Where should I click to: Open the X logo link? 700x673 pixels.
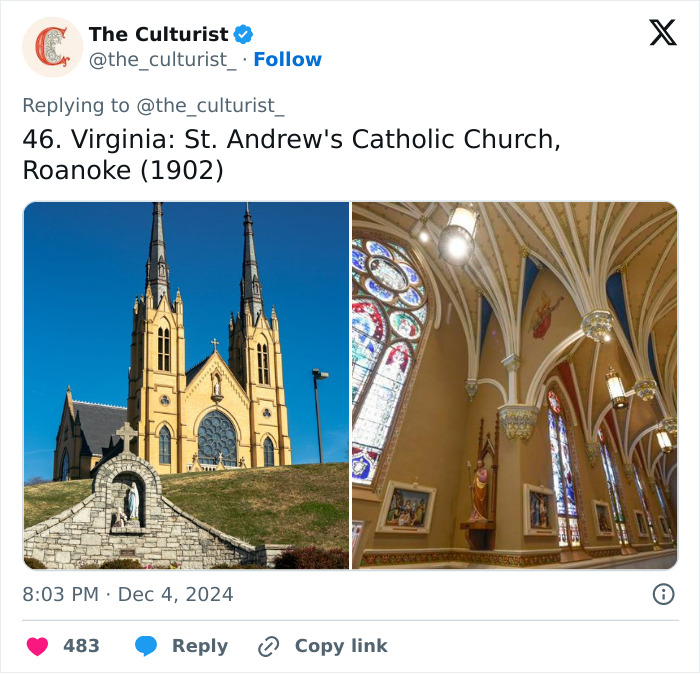pyautogui.click(x=662, y=33)
